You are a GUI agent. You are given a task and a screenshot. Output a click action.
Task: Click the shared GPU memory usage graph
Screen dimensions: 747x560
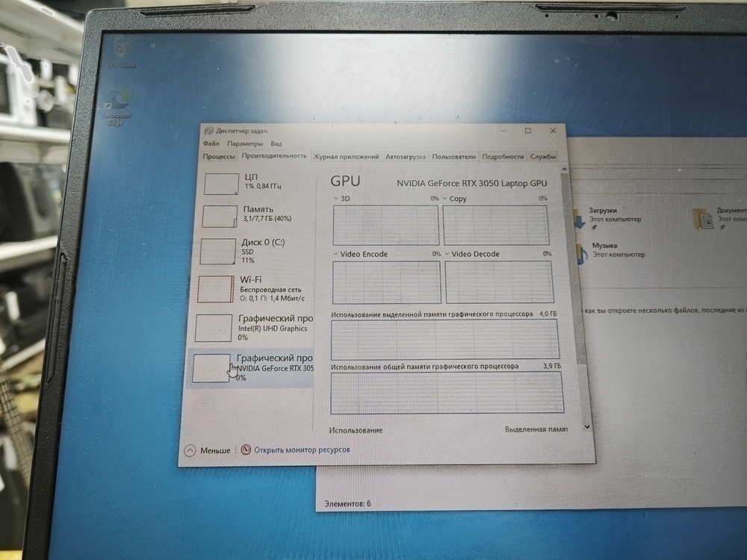(447, 393)
